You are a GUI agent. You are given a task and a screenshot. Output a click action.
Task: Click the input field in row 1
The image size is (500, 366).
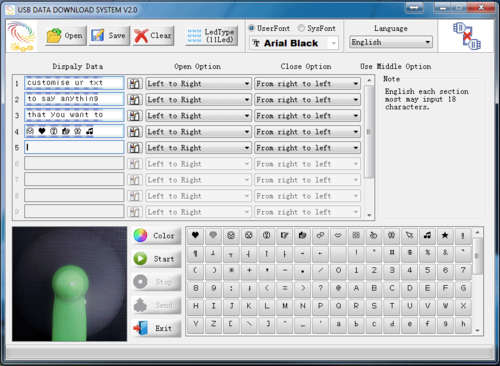pos(74,83)
